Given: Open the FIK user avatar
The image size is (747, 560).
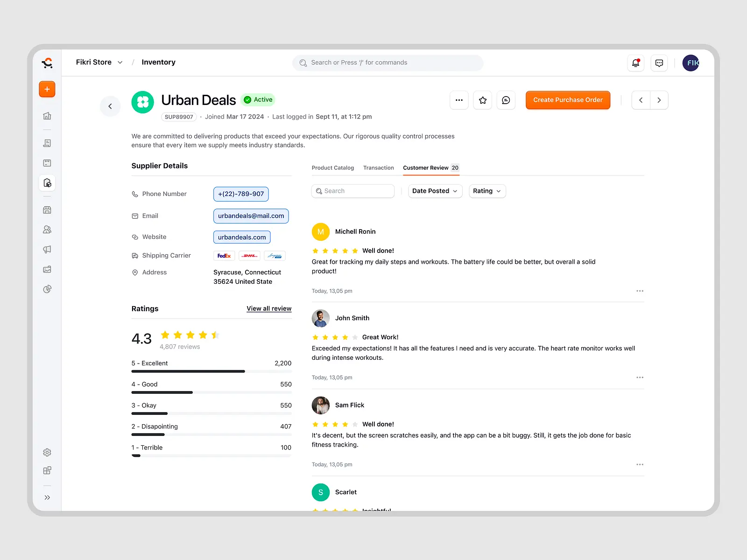Looking at the screenshot, I should pyautogui.click(x=691, y=63).
